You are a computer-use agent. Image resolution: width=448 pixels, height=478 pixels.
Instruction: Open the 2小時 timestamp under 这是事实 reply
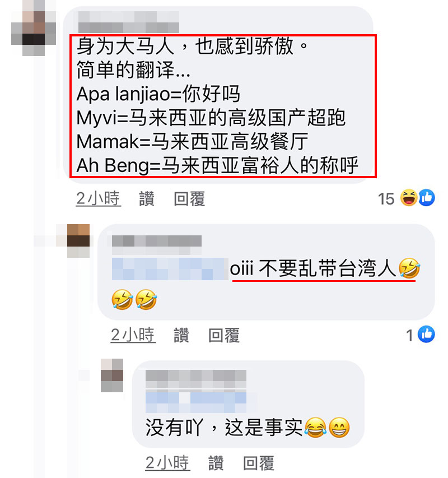point(167,463)
